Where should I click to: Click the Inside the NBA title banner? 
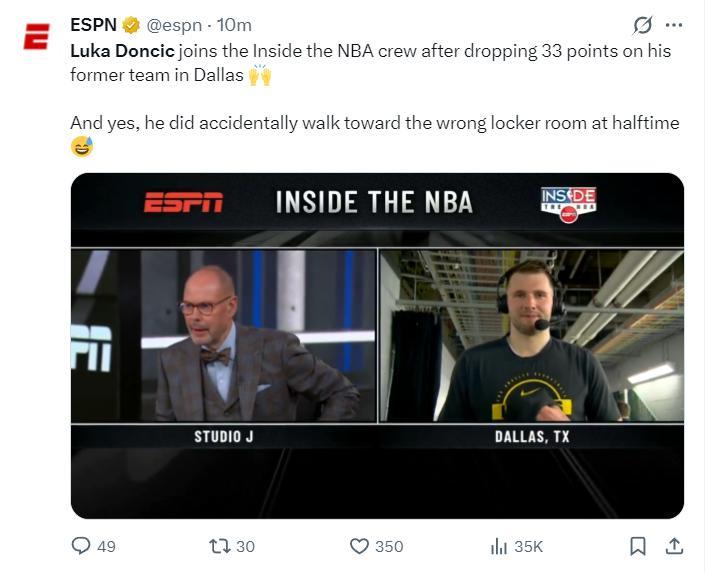point(374,202)
